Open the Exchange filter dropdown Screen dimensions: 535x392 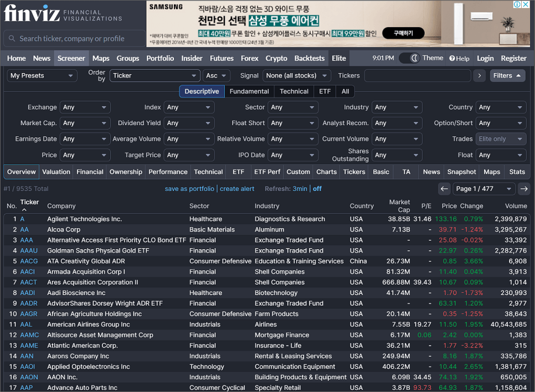click(85, 107)
